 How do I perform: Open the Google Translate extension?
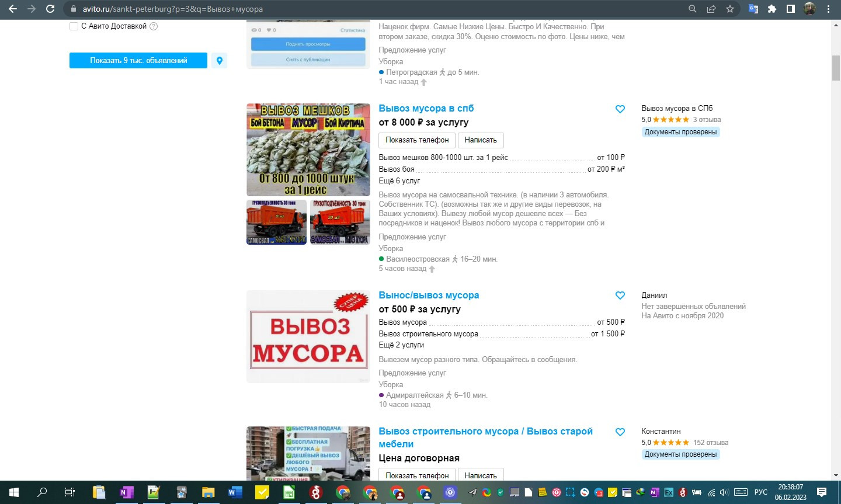(x=753, y=9)
